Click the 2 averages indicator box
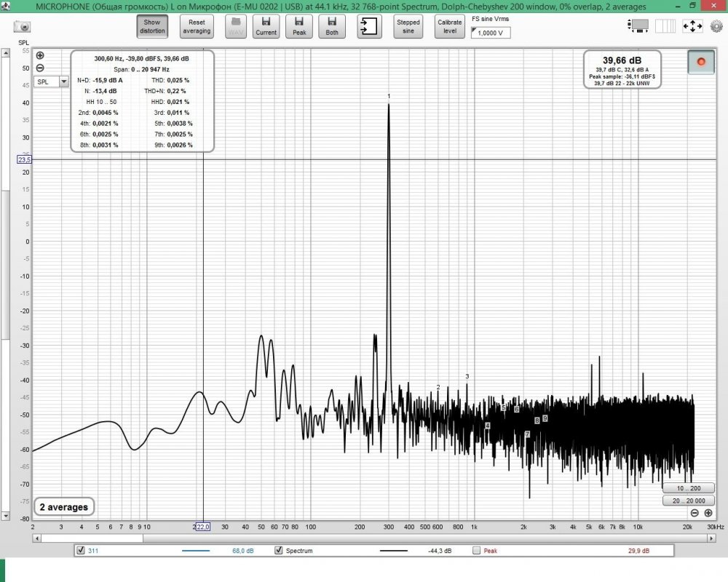 click(x=64, y=507)
